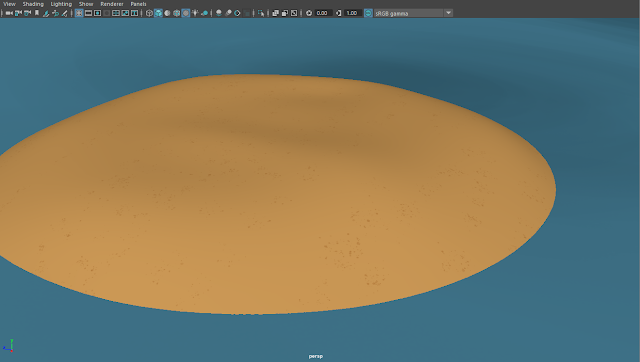Open the camera Bookmarks icon
The image size is (640, 362).
click(x=37, y=13)
